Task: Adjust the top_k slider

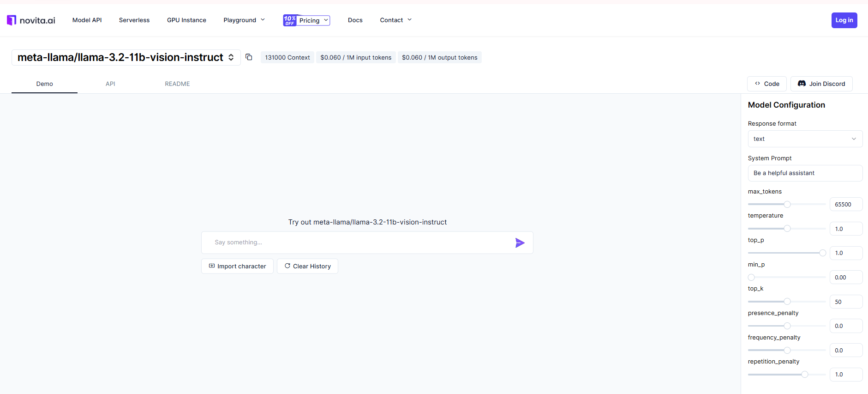Action: pos(787,302)
